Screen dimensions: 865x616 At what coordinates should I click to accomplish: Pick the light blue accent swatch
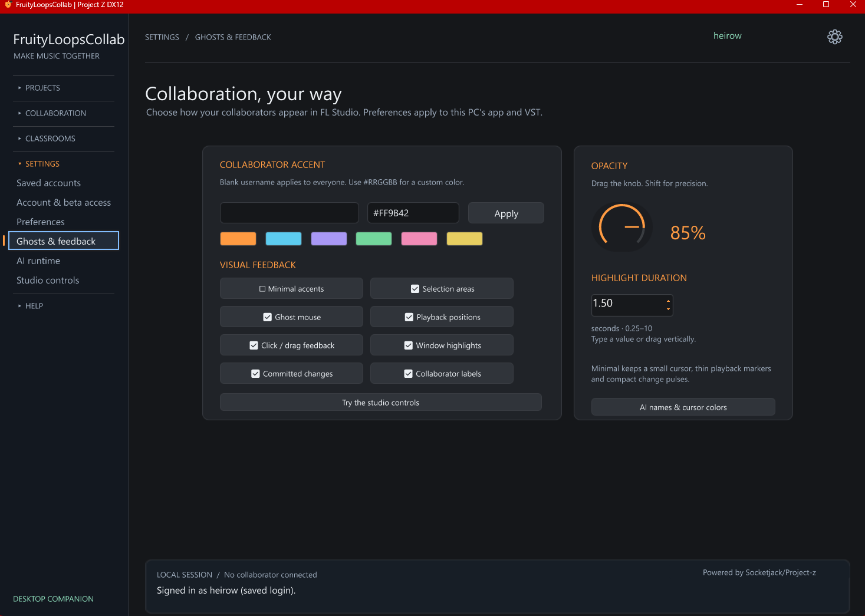[284, 239]
